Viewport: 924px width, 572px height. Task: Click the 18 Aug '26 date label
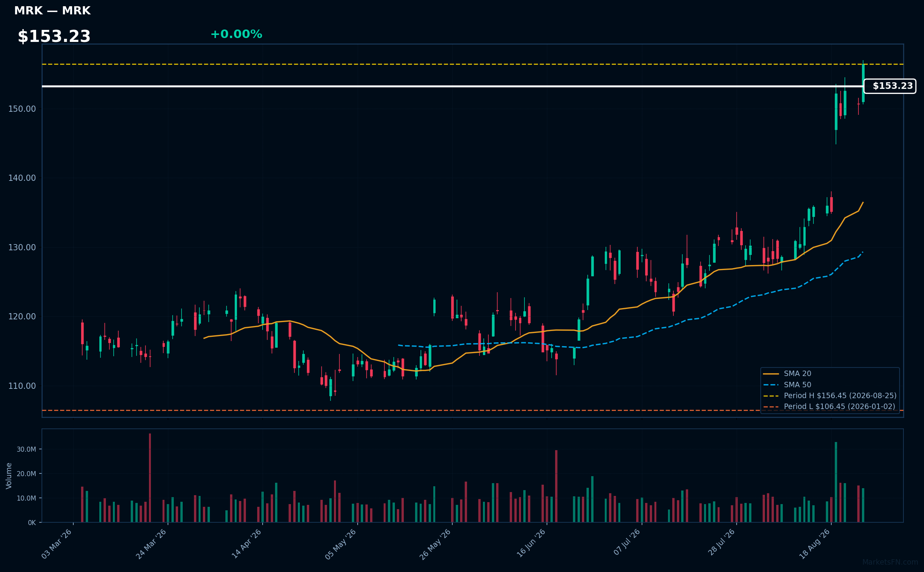click(815, 544)
